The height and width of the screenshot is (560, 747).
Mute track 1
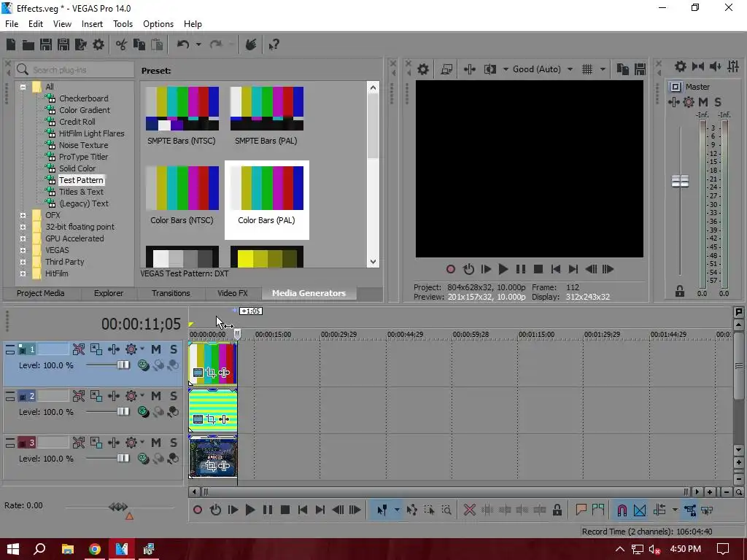(x=156, y=349)
